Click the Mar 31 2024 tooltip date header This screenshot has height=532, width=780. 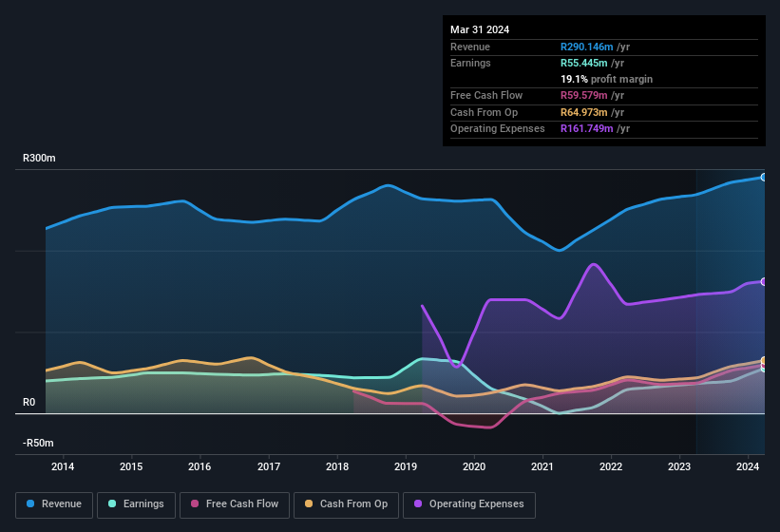(x=480, y=29)
